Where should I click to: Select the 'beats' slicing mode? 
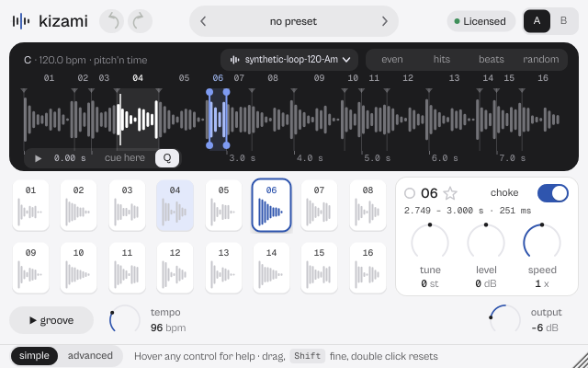492,59
